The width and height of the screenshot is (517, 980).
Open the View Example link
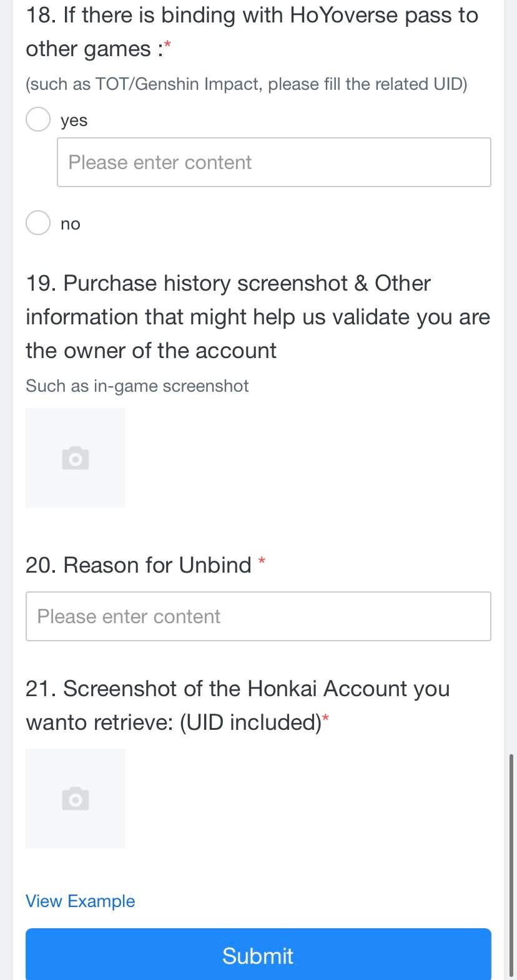point(80,901)
